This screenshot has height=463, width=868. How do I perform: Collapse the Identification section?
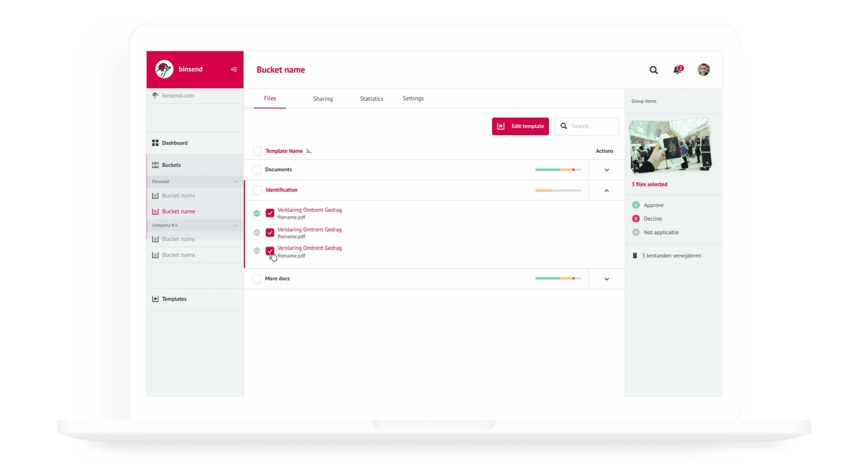606,190
